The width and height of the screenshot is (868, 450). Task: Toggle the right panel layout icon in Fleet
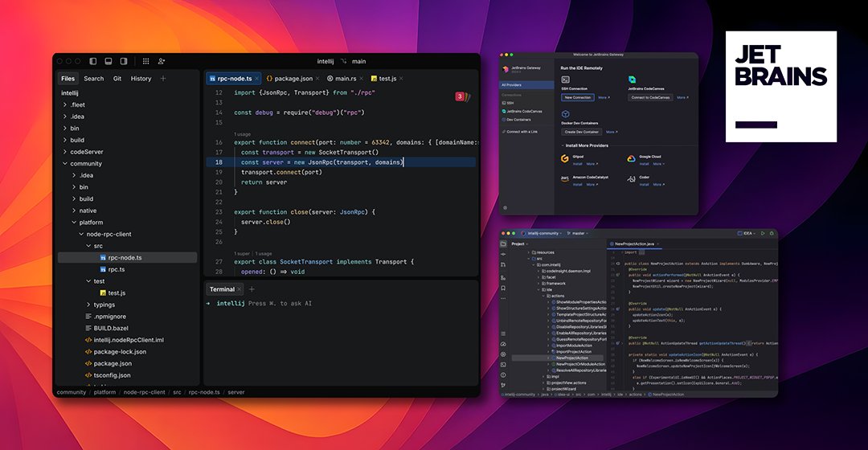(124, 61)
